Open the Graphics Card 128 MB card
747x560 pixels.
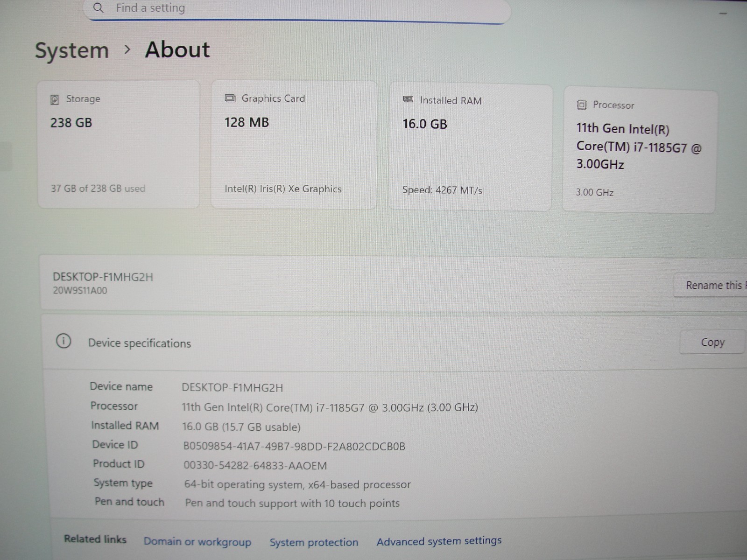click(294, 145)
